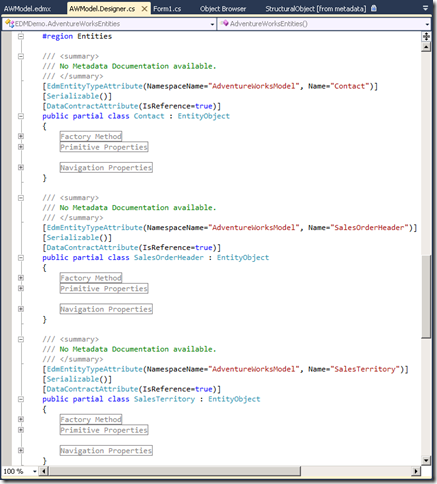437x484 pixels.
Task: Click the Factory Method box in Contact class
Action: 91,136
